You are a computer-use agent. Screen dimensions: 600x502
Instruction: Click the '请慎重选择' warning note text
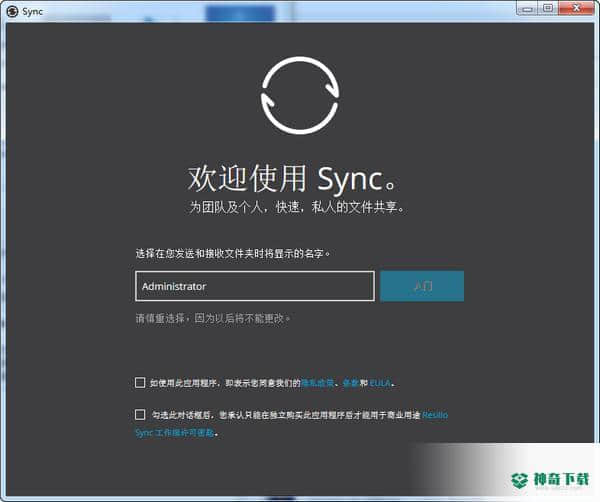(212, 318)
